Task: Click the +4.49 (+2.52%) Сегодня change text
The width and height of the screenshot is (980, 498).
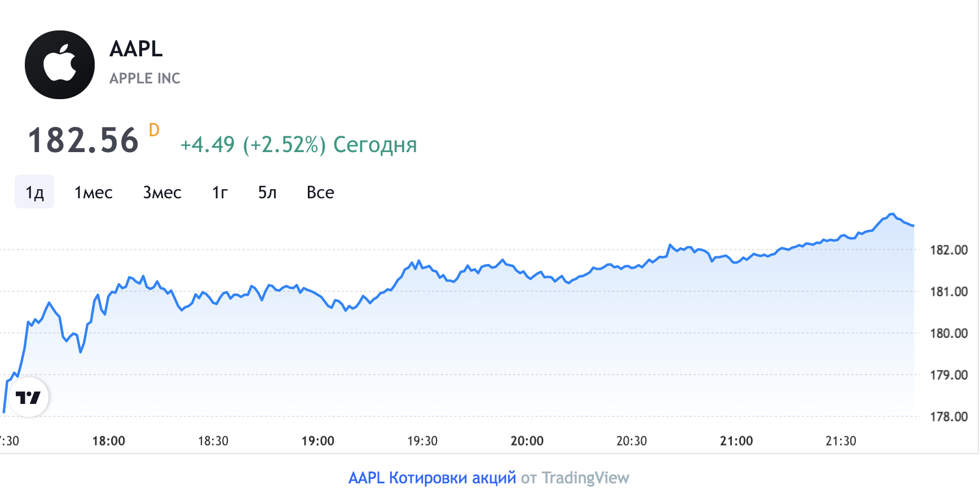Action: pos(298,145)
